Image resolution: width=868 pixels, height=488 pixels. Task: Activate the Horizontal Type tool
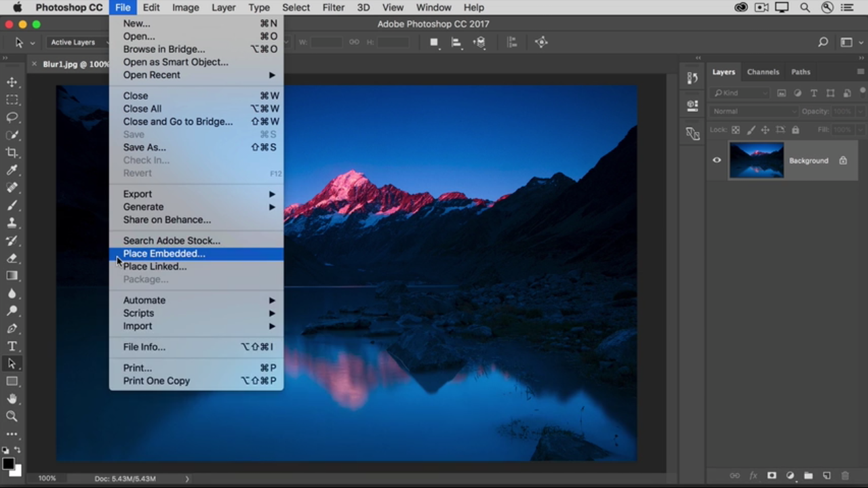click(12, 346)
